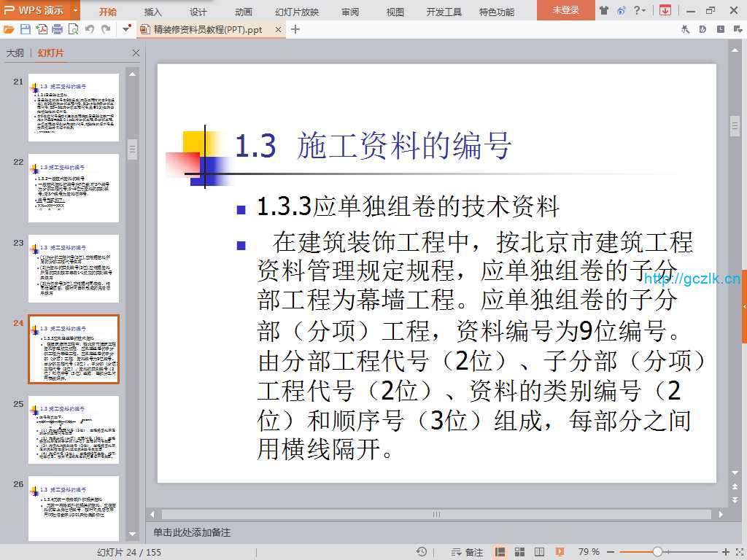Screen dimensions: 747x560
Task: Click the notes area 单击此处添加备注
Action: [x=192, y=532]
